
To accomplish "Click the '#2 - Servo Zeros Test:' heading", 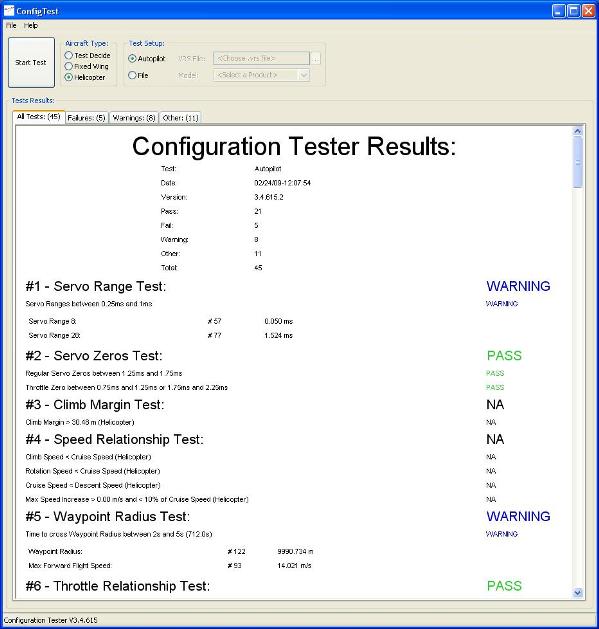I will [94, 356].
